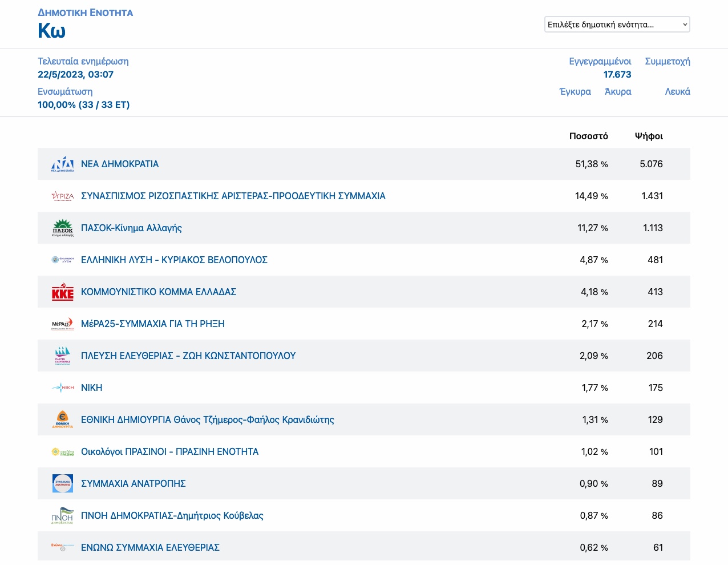Click the vote count '1.113'
The height and width of the screenshot is (565, 728).
(x=653, y=228)
